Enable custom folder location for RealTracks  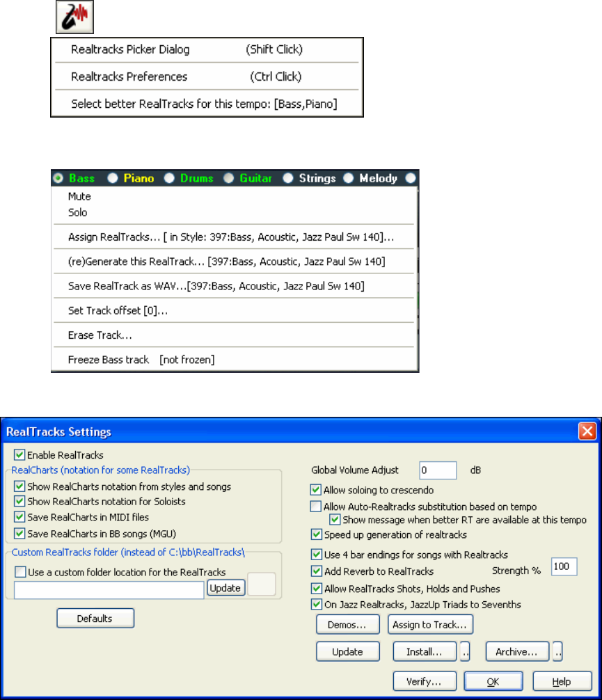coord(20,572)
